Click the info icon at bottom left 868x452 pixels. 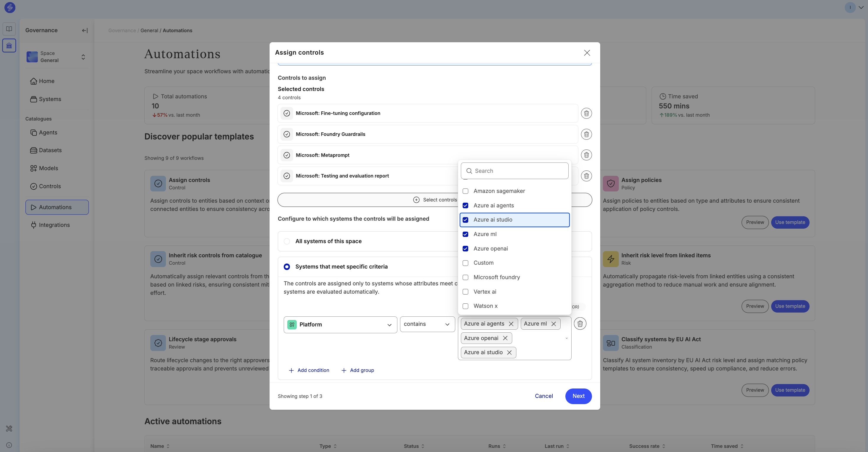[x=9, y=445]
